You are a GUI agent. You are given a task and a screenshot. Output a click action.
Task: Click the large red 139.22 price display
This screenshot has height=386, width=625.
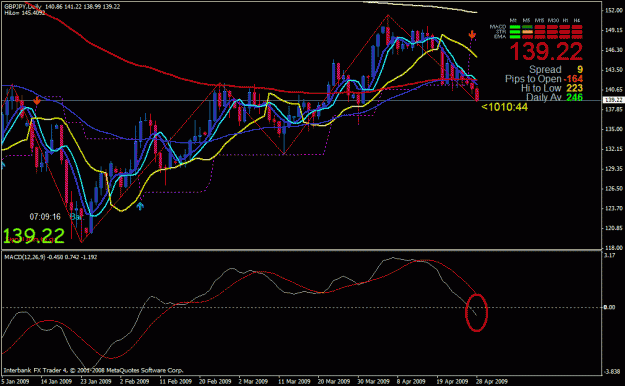tap(546, 51)
